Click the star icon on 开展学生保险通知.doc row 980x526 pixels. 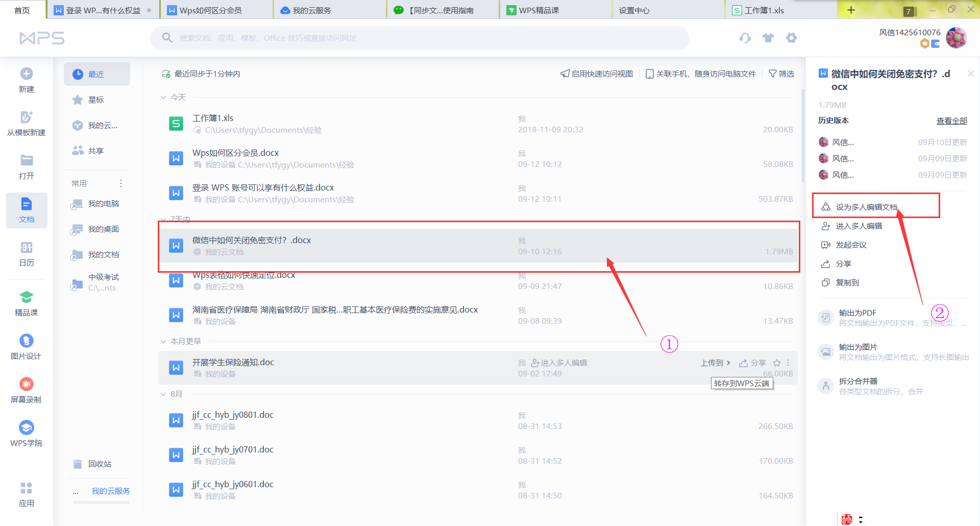(777, 363)
